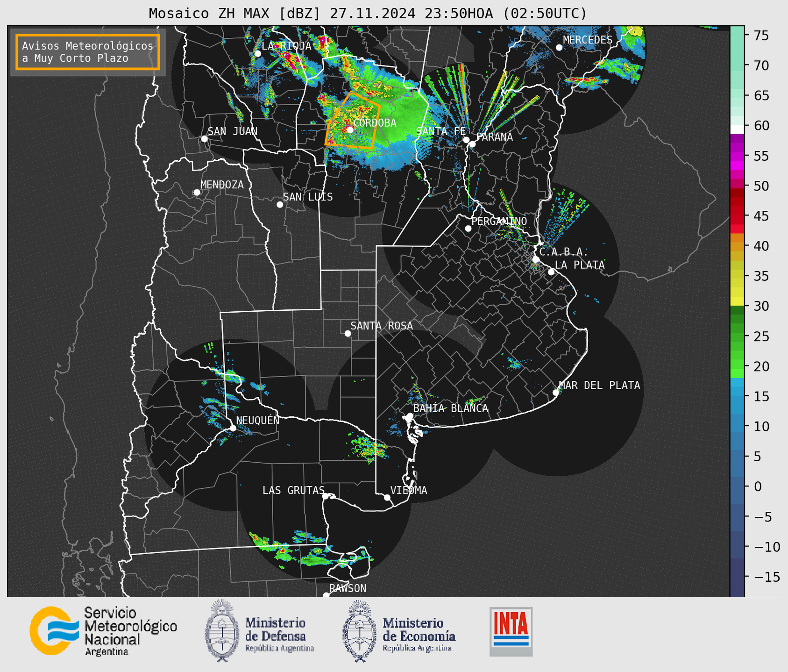The height and width of the screenshot is (672, 788).
Task: Click the INTA logo
Action: [511, 631]
